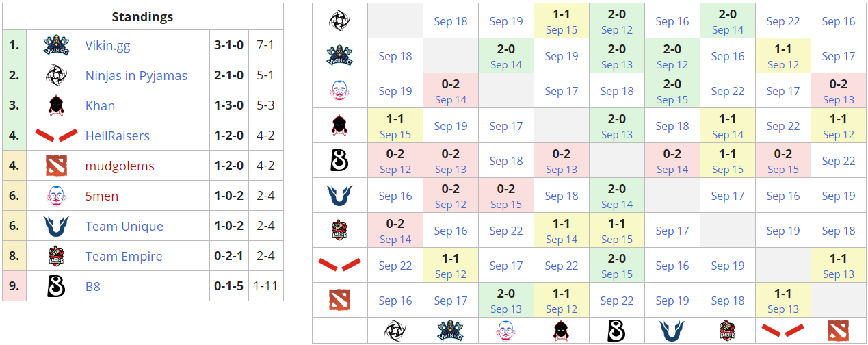Image resolution: width=868 pixels, height=345 pixels.
Task: Click the B8 logo in the crosstable bottom row
Action: (x=616, y=331)
